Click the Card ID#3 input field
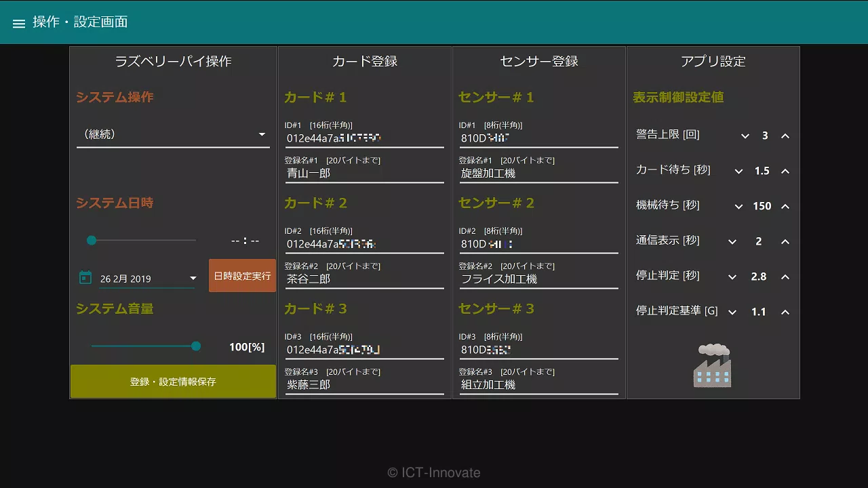 point(364,350)
